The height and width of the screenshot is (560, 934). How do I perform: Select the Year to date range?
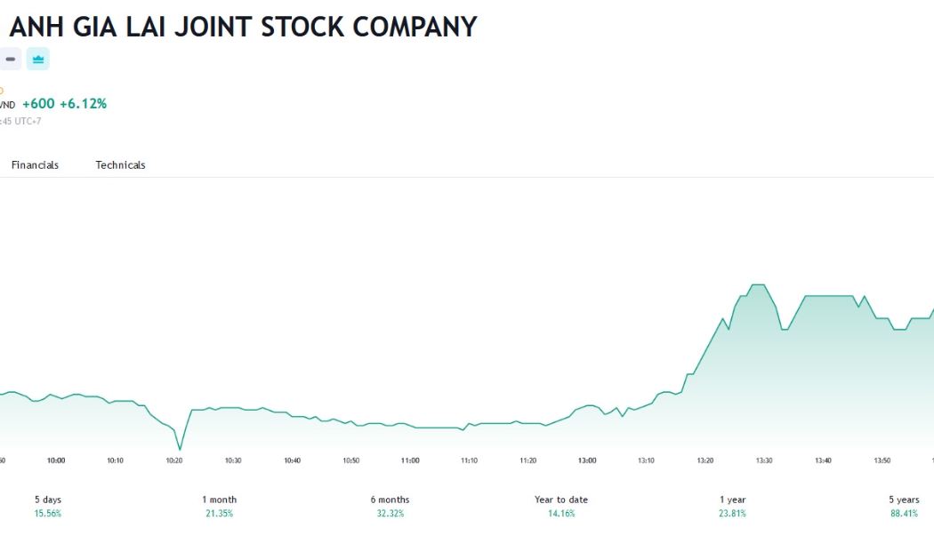(x=561, y=506)
